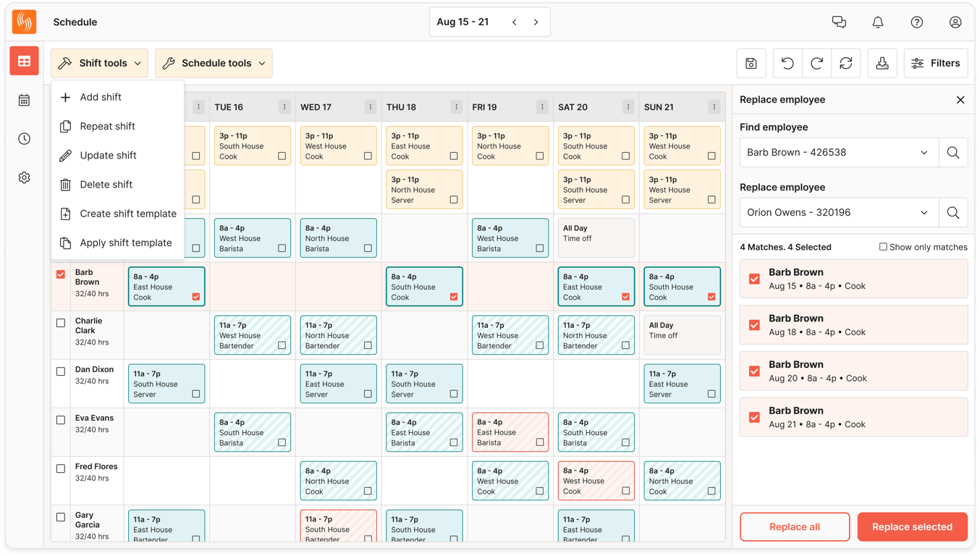
Task: Collapse the Shift tools dropdown
Action: [x=99, y=63]
